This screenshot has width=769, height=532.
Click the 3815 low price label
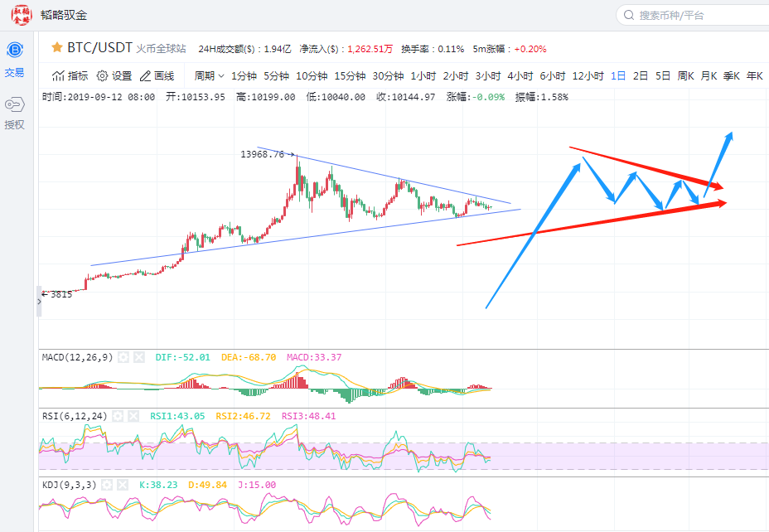click(61, 295)
